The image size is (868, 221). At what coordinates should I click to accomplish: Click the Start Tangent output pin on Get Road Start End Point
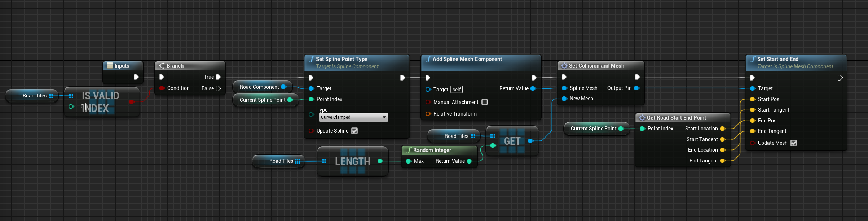coord(722,139)
